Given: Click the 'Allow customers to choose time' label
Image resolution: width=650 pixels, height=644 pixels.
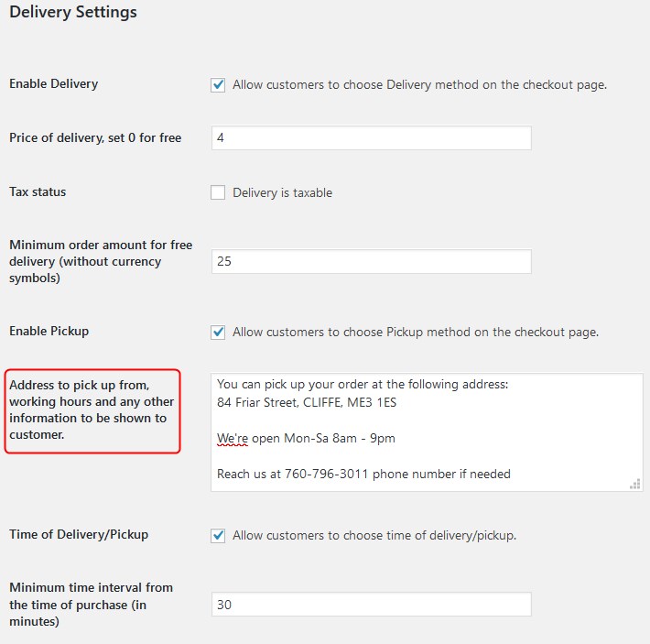Looking at the screenshot, I should coord(374,535).
